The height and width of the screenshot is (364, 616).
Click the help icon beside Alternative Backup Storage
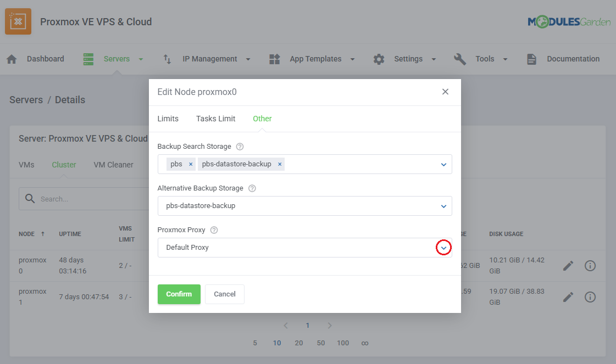tap(252, 188)
